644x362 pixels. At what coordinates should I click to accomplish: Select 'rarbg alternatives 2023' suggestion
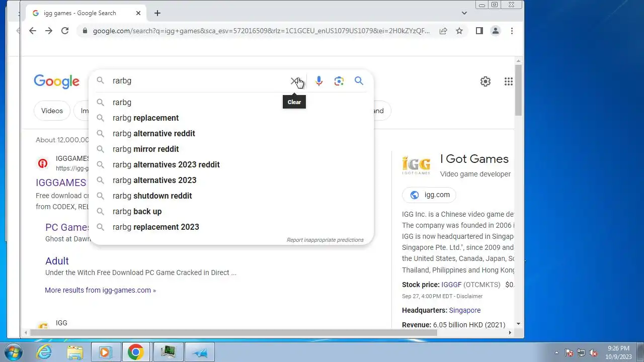click(231, 180)
